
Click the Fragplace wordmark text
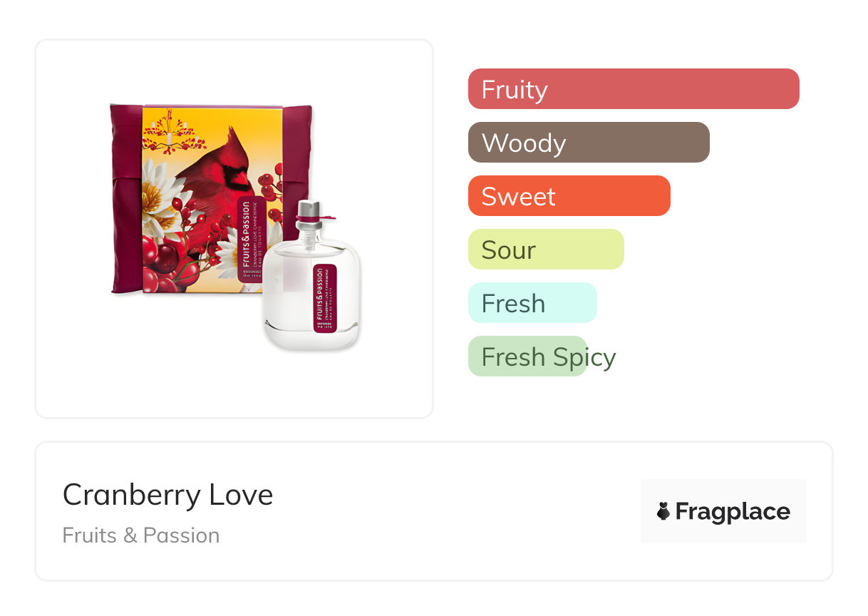[733, 511]
